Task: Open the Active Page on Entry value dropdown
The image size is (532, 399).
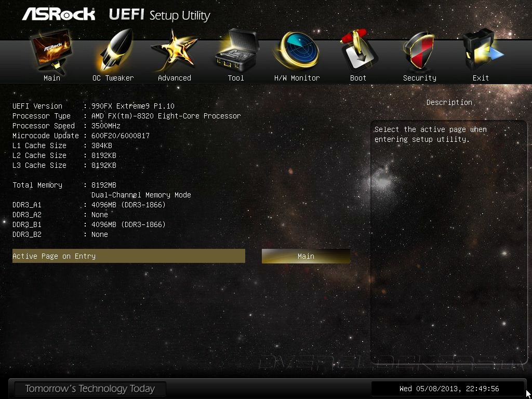Action: [x=305, y=256]
